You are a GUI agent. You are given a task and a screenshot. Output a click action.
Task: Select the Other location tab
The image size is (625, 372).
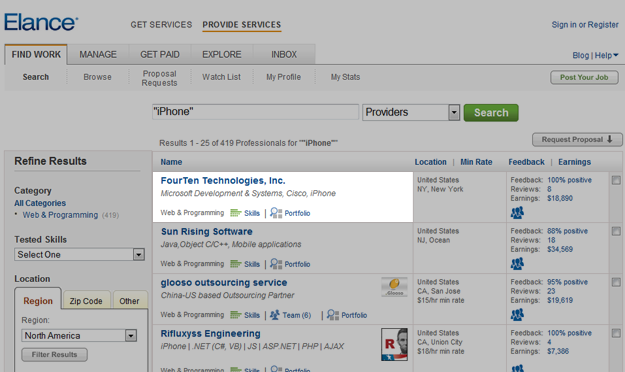(x=130, y=301)
